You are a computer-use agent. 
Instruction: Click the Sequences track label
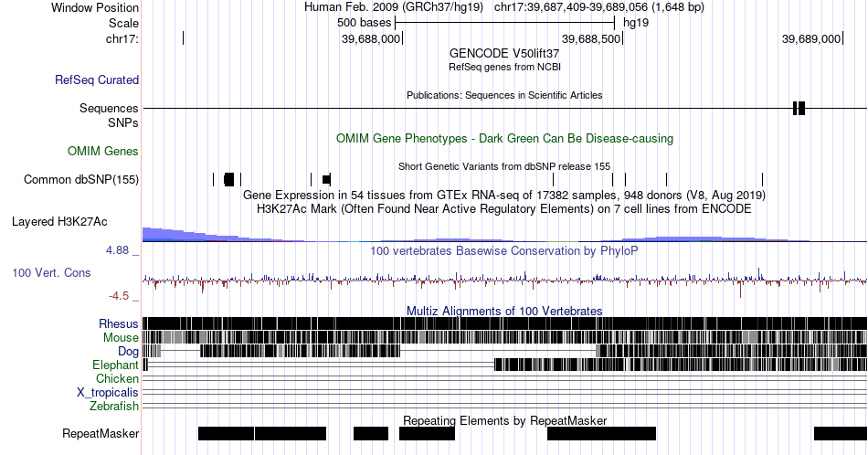(109, 108)
